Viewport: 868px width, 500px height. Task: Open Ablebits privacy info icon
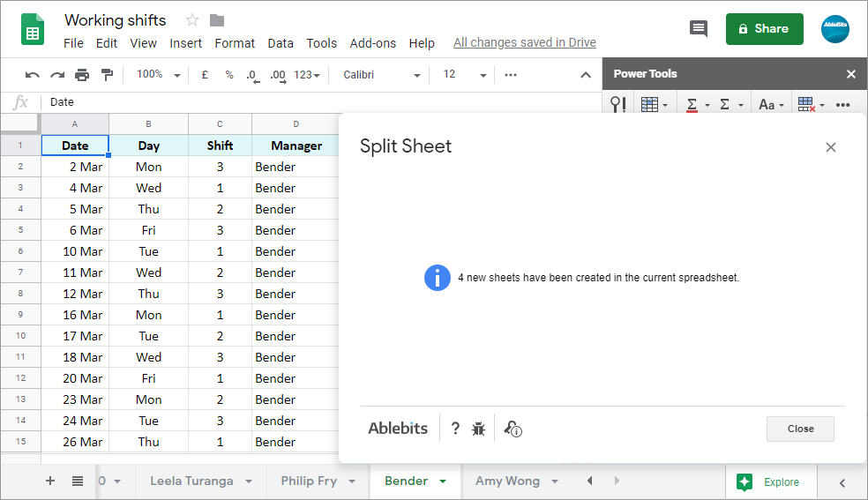coord(513,429)
